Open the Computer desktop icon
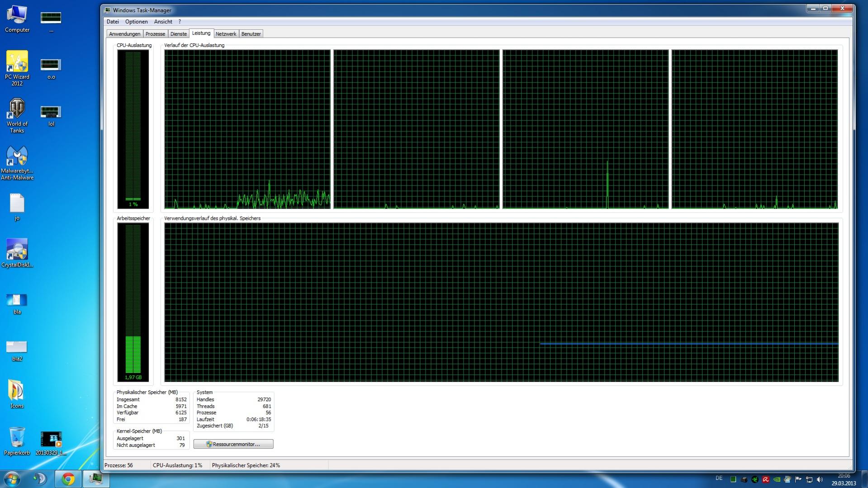This screenshot has height=488, width=868. 17,19
